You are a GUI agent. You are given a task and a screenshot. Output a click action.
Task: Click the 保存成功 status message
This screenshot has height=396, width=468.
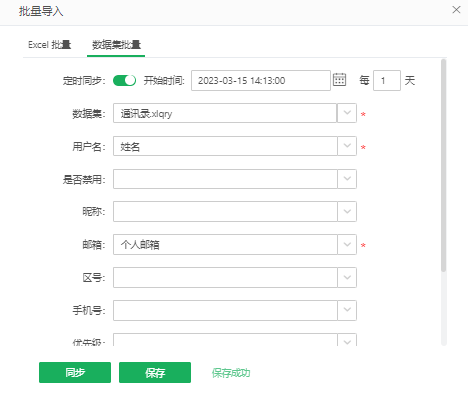tap(231, 373)
